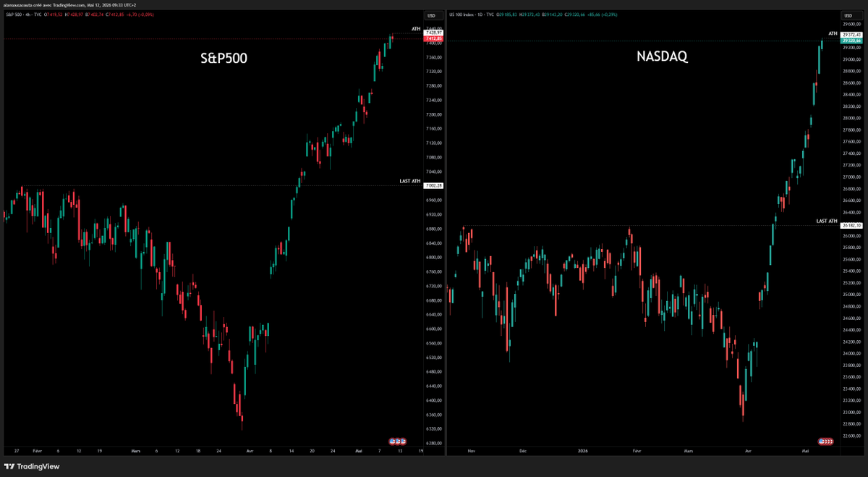Click 'Mars' on the NASDAQ time axis

tap(688, 450)
